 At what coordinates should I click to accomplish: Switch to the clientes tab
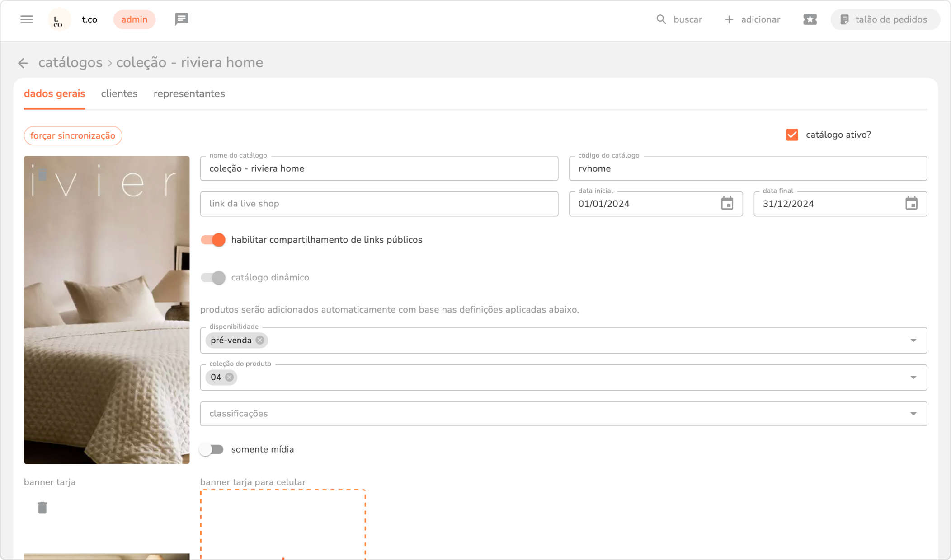[119, 93]
